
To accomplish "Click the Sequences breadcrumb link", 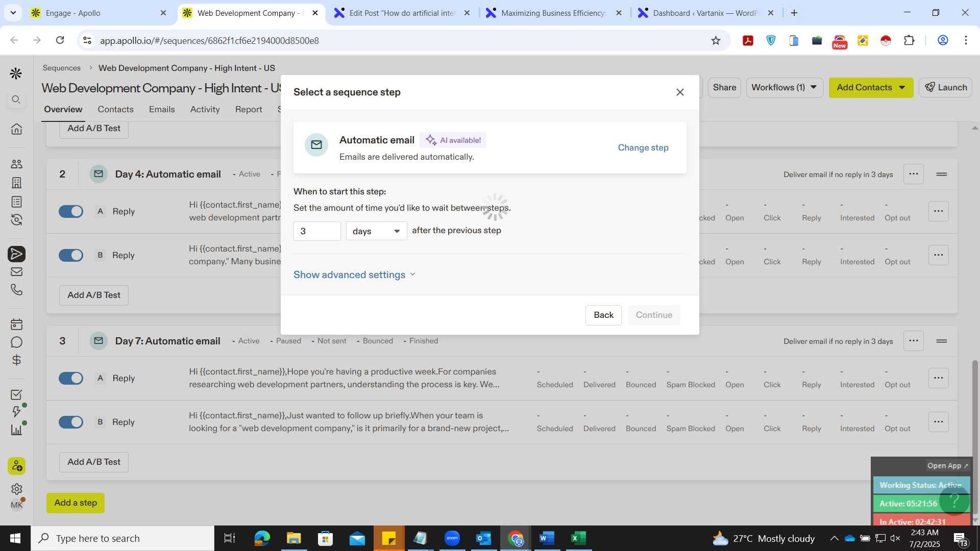I will pos(62,68).
